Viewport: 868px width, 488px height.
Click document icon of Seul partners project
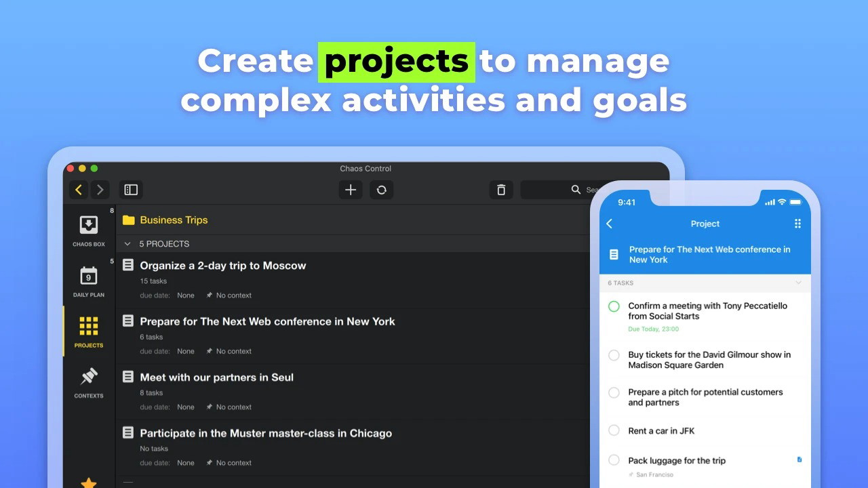[x=128, y=377]
